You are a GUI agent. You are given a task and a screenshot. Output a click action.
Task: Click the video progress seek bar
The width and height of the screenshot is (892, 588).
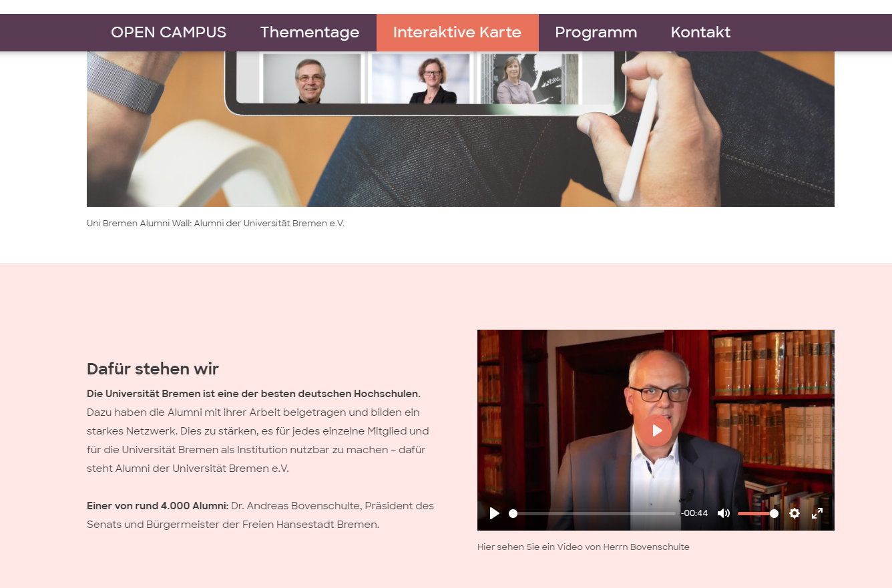[x=592, y=513]
